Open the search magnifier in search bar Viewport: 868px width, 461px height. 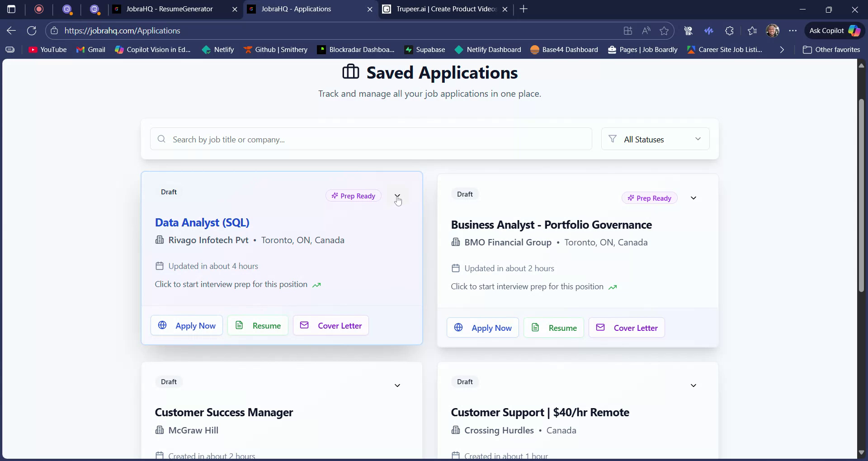[161, 139]
